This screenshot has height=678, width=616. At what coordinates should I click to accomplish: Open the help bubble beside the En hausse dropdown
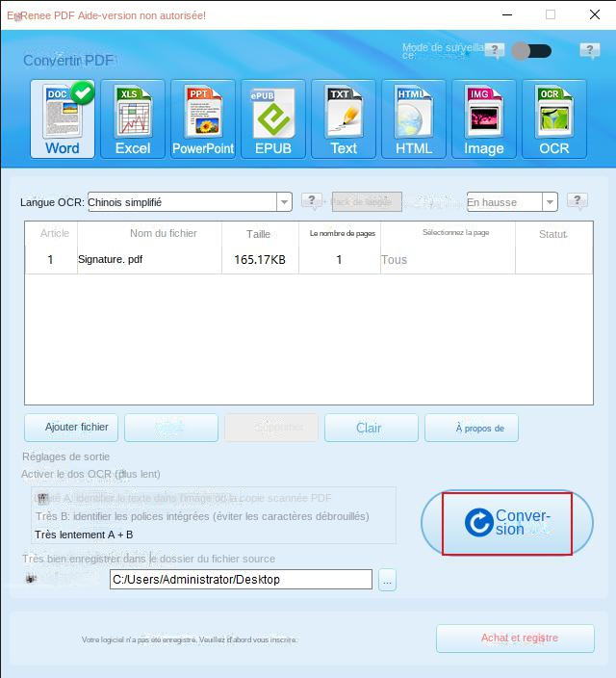tap(577, 201)
